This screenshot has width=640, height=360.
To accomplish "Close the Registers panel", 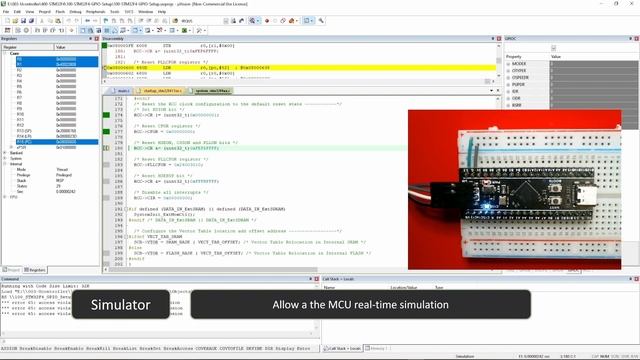I will click(97, 38).
